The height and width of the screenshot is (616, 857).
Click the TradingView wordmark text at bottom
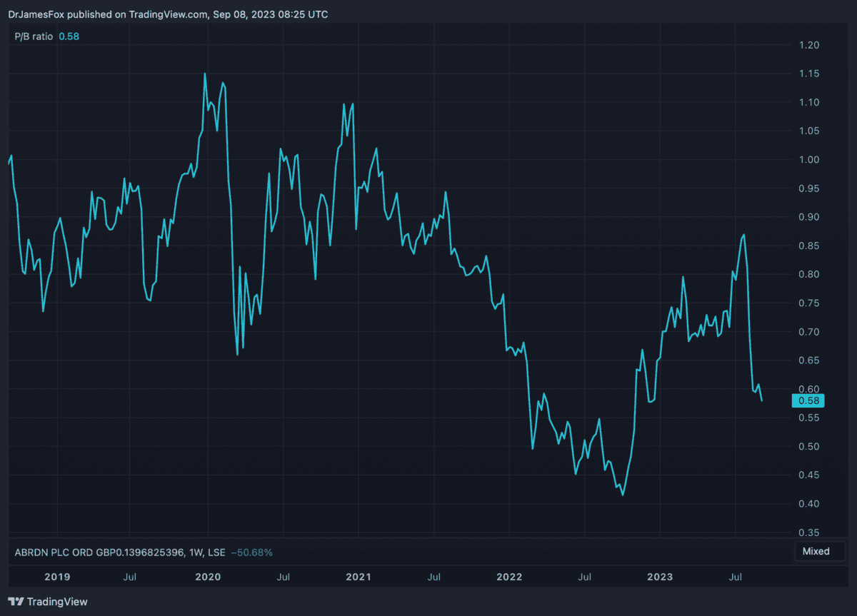click(57, 602)
